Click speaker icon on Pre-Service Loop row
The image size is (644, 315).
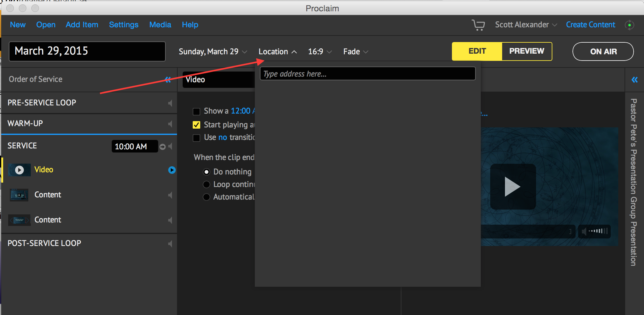(x=170, y=103)
